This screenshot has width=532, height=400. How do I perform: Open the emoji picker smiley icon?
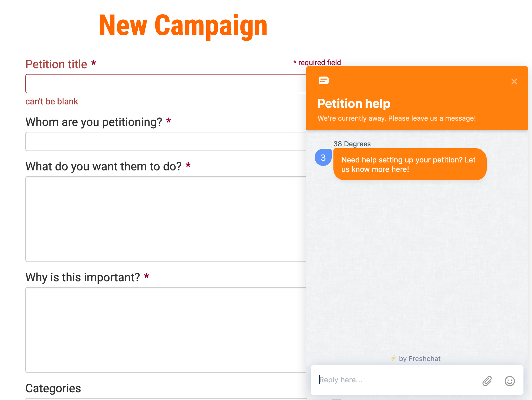[x=510, y=381]
